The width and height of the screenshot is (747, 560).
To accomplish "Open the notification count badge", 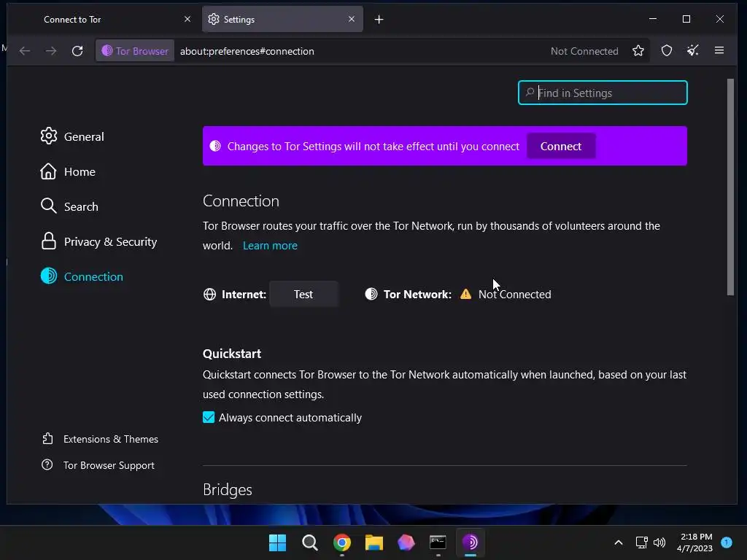I will [x=727, y=542].
